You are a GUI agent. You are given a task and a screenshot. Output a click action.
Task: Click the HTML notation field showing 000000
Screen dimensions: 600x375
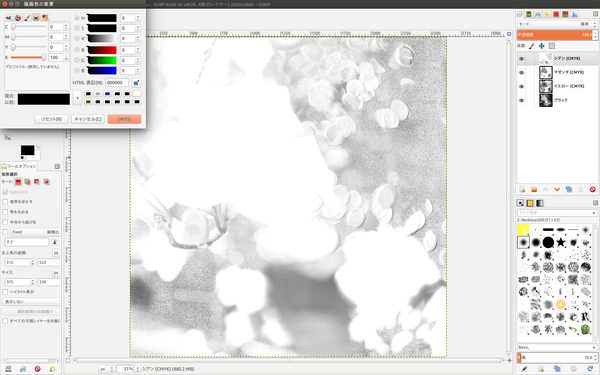[117, 83]
